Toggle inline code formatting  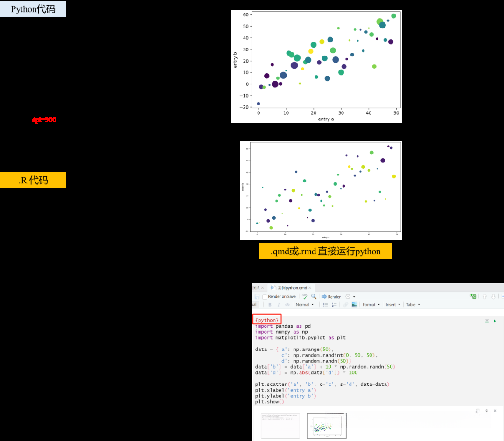287,305
